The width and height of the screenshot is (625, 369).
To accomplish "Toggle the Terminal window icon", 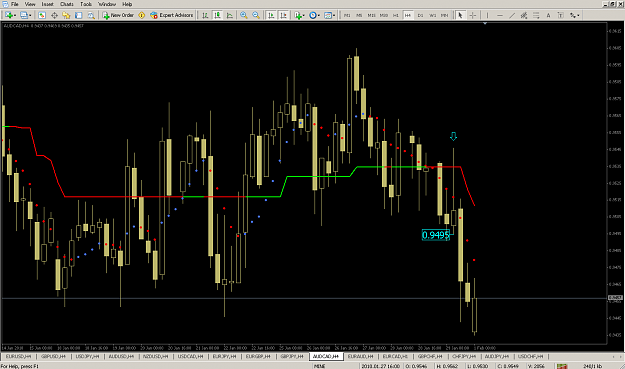I will tap(79, 15).
